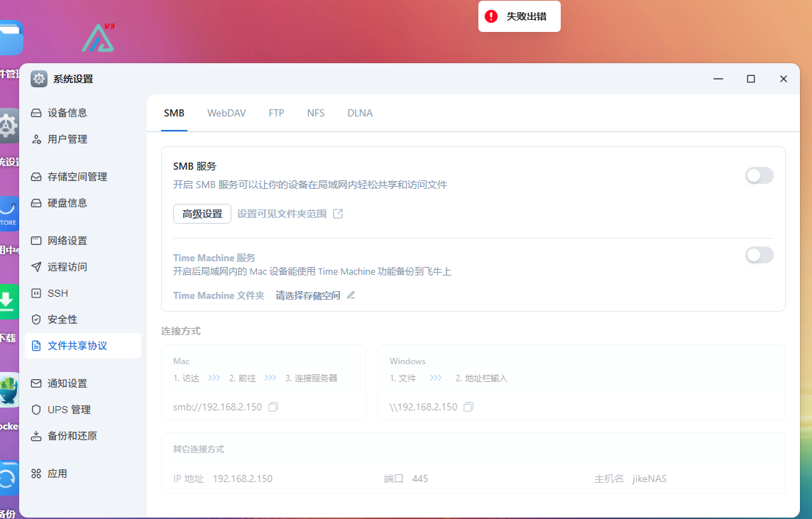Copy the Mac smb:// connection address
The width and height of the screenshot is (812, 519).
[274, 406]
